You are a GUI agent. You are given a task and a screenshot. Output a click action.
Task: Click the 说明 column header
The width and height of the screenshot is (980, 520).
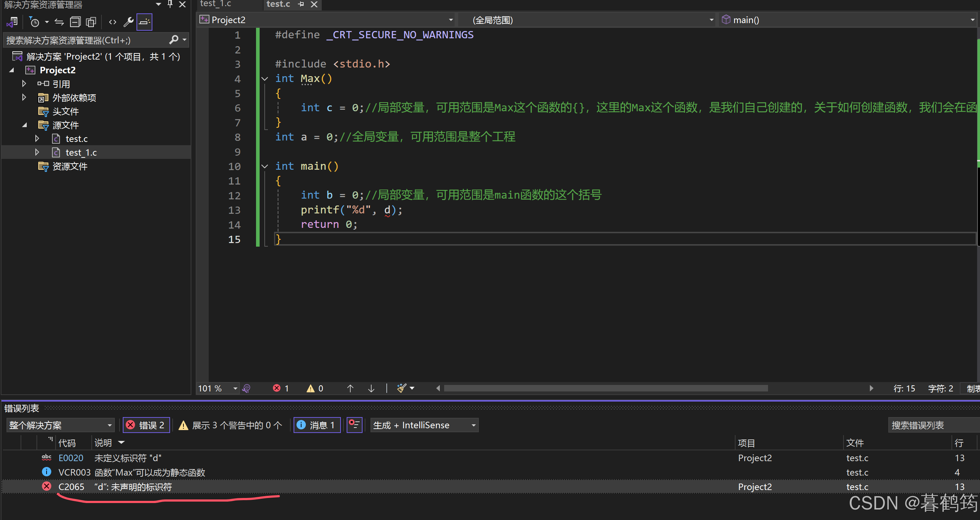103,442
